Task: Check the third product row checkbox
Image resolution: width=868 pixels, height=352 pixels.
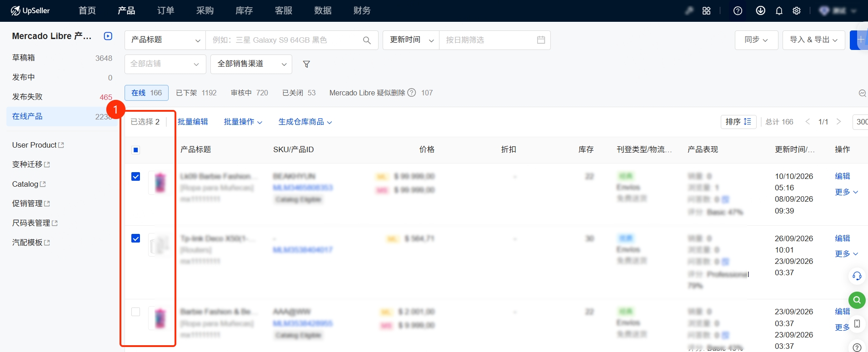Action: pos(135,312)
